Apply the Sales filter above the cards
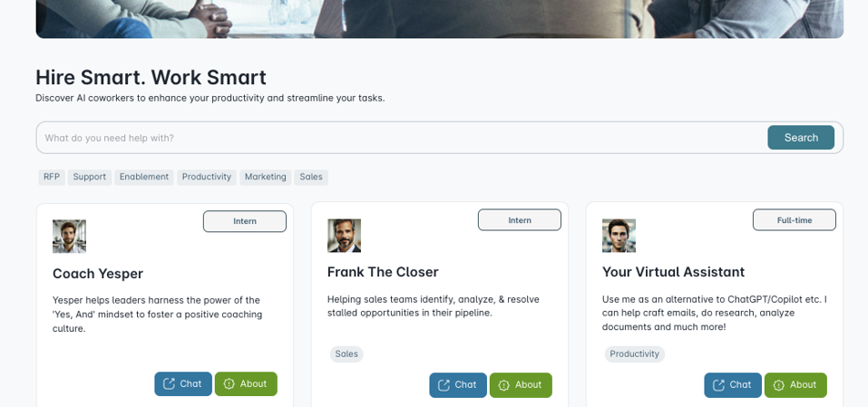 [x=311, y=177]
